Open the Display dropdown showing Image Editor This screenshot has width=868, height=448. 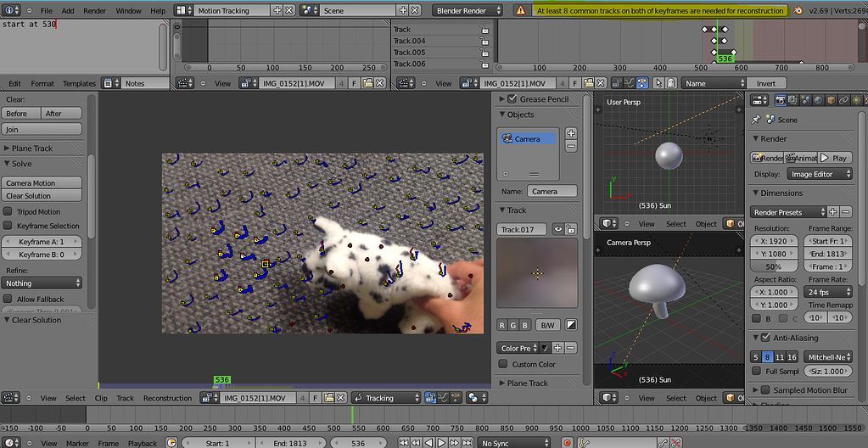click(x=820, y=174)
